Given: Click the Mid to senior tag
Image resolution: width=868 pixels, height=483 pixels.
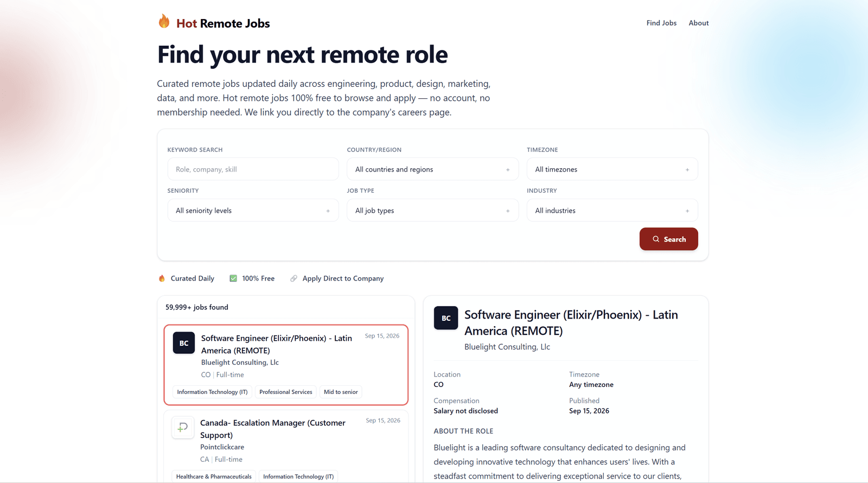Looking at the screenshot, I should click(x=341, y=392).
